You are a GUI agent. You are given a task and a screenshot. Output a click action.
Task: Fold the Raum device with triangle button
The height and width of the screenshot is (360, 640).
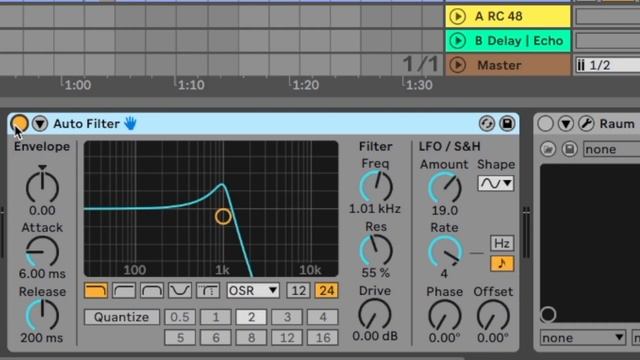[x=566, y=123]
